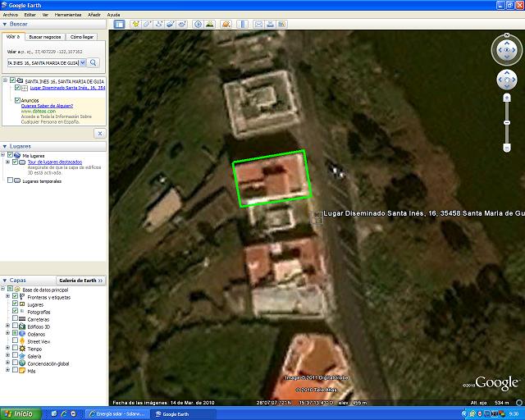This screenshot has height=420, width=525.
Task: Click the Volar a search input field
Action: [43, 62]
